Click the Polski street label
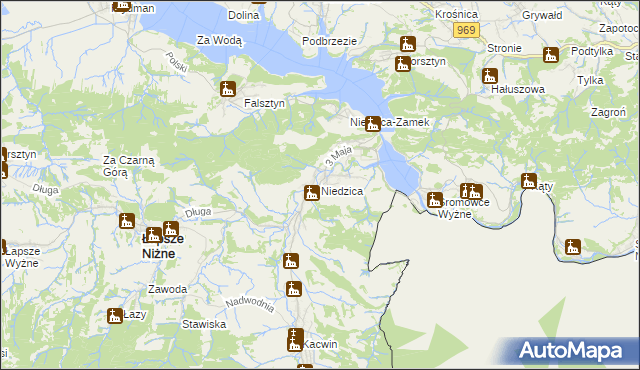640x370 pixels. pyautogui.click(x=176, y=62)
